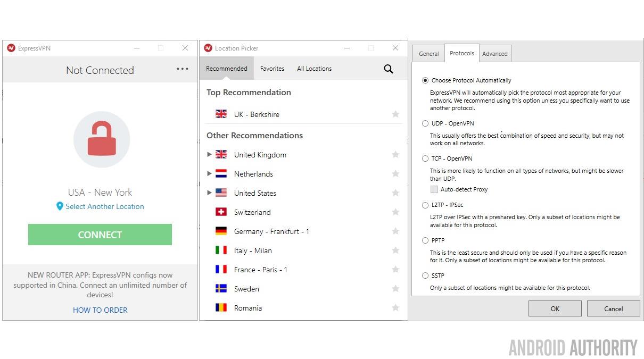
Task: Click Select Another Location link
Action: pyautogui.click(x=105, y=206)
